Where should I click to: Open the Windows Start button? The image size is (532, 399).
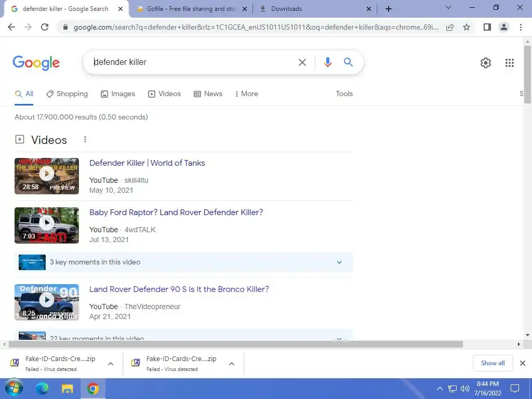14,389
